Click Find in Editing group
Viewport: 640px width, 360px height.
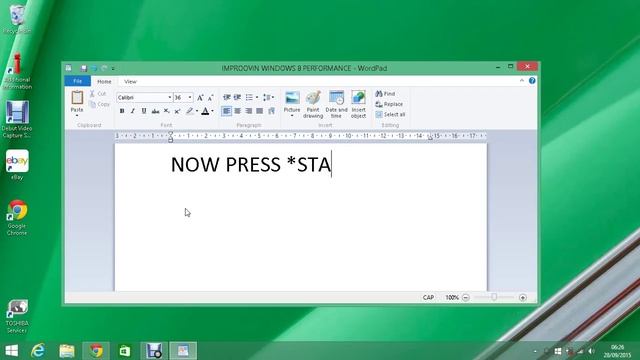(385, 94)
